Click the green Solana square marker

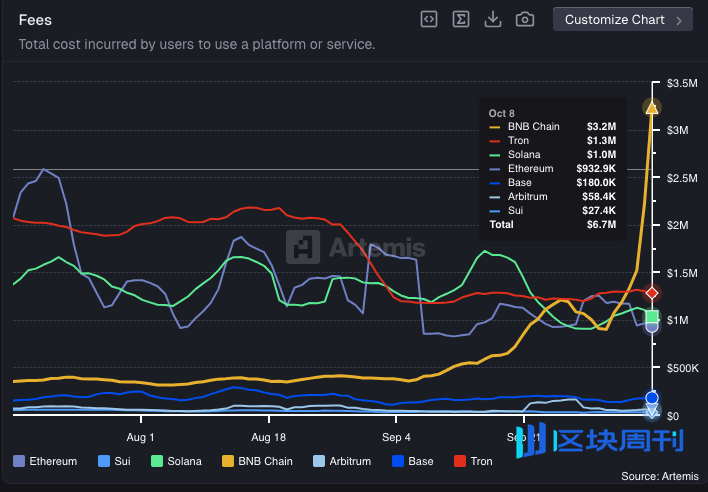coord(652,318)
